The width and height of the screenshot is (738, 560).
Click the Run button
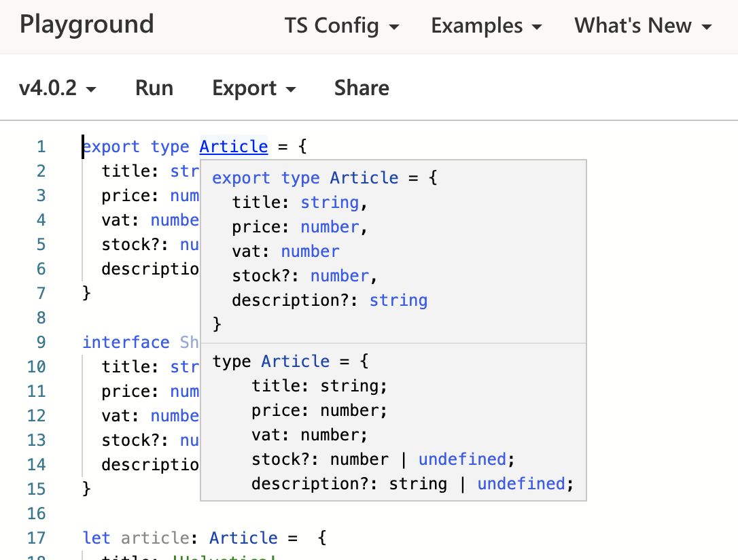[154, 88]
